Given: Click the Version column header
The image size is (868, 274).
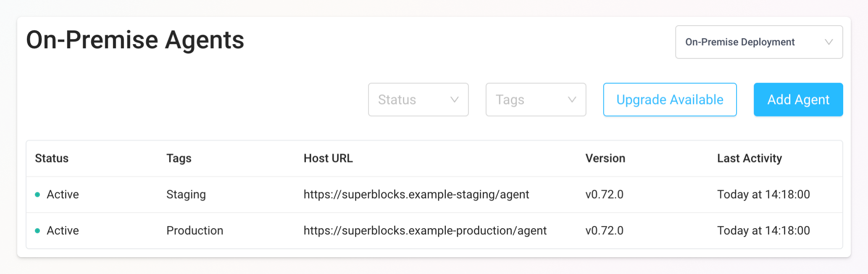Looking at the screenshot, I should pos(605,158).
